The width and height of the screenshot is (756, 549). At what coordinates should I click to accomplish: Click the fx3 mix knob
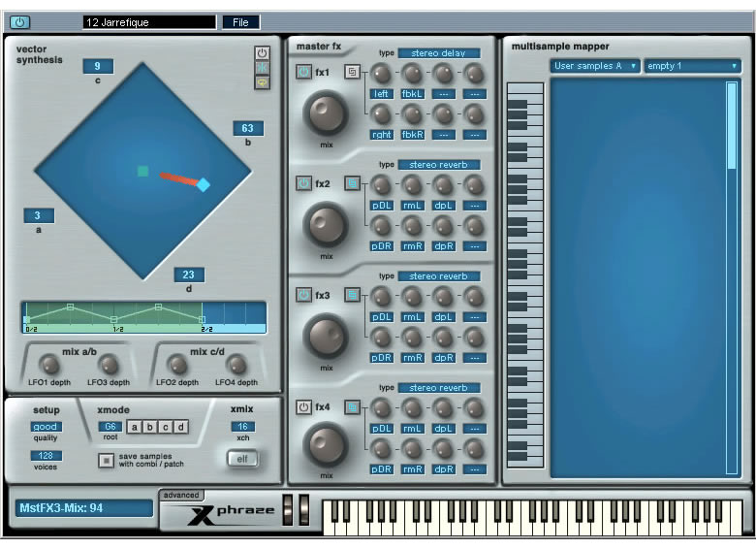click(x=326, y=337)
